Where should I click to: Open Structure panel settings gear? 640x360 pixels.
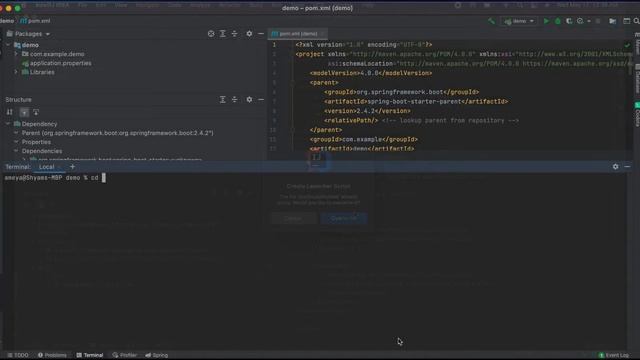(x=249, y=100)
